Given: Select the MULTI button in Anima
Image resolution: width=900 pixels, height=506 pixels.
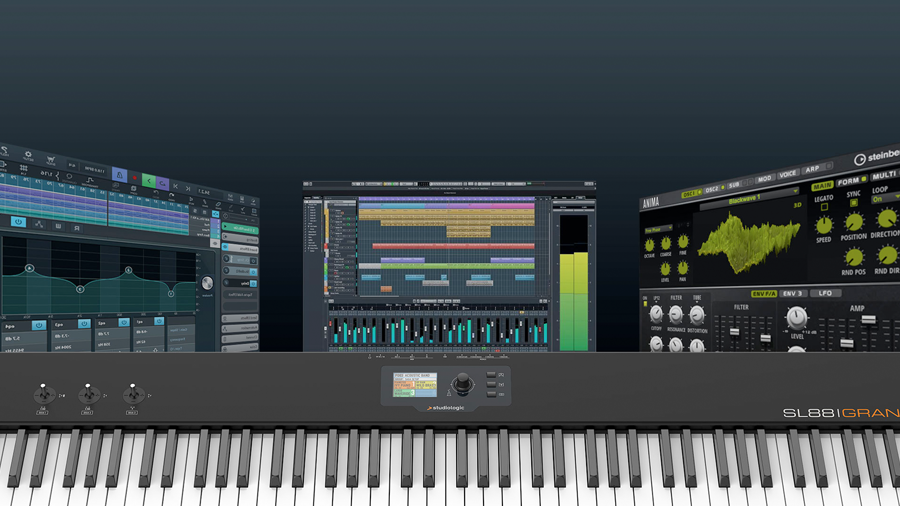Looking at the screenshot, I should [885, 175].
